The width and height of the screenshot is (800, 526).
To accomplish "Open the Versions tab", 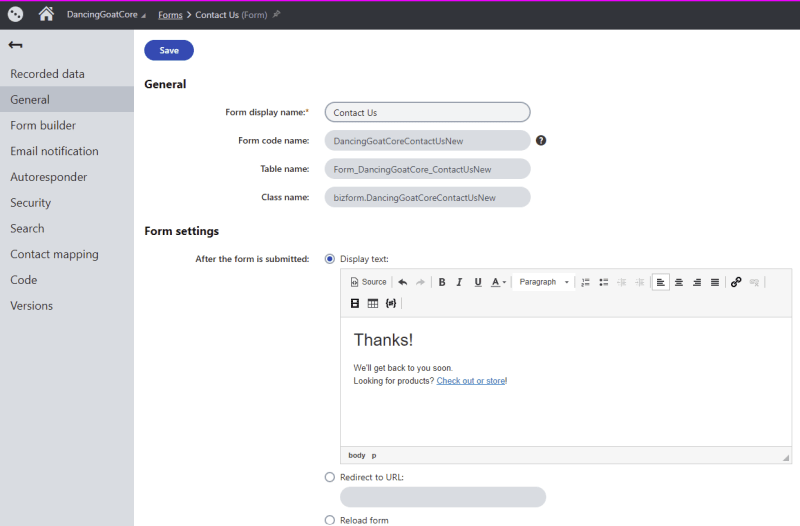I will click(67, 306).
